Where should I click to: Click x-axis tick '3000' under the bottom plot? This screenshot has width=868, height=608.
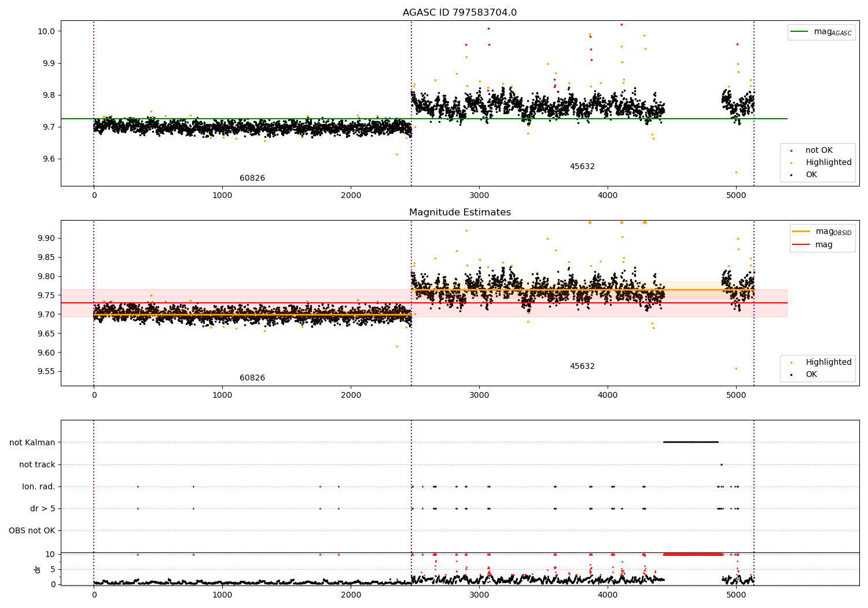[479, 595]
